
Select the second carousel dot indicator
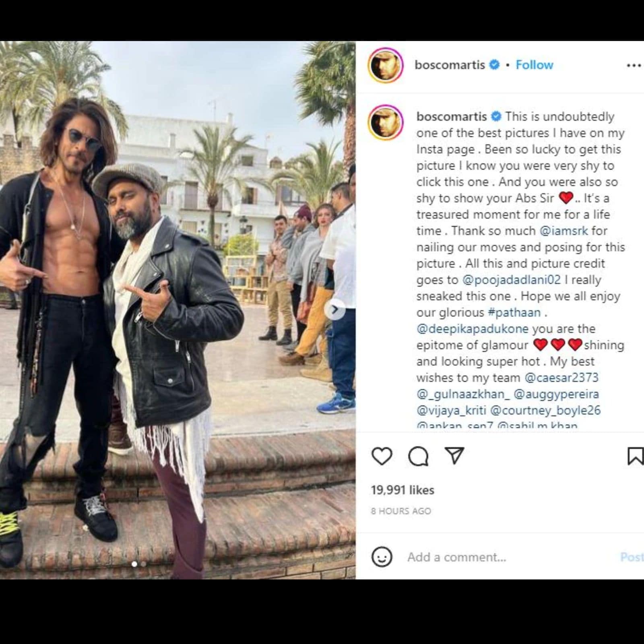[143, 564]
